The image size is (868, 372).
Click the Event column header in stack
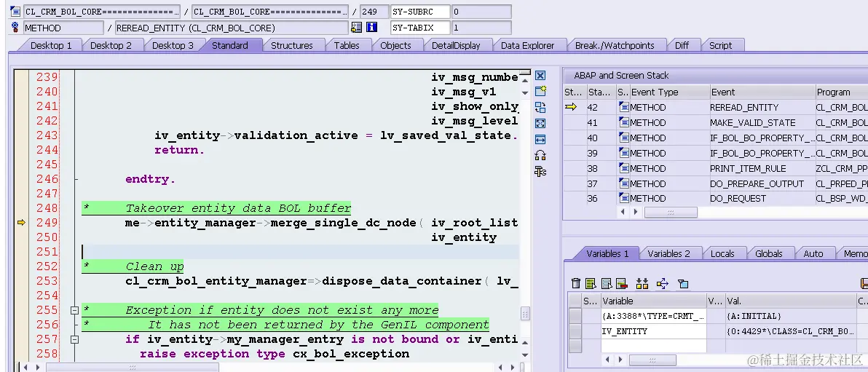coord(762,92)
